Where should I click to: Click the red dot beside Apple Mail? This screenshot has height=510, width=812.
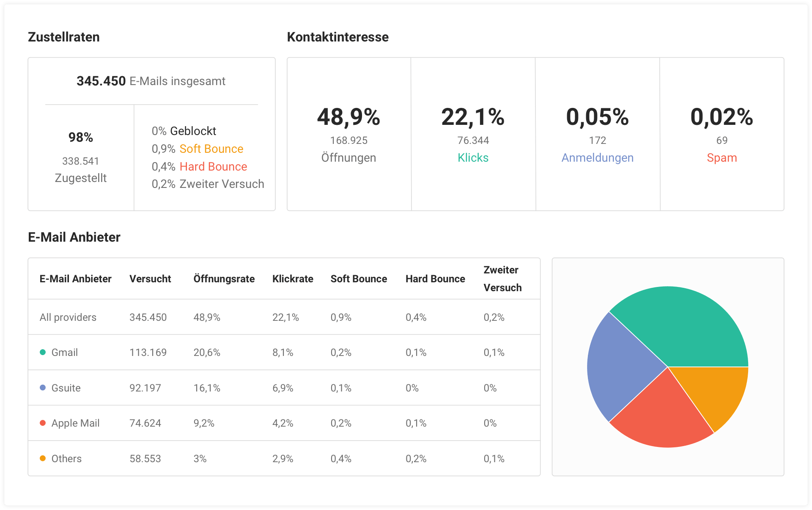coord(43,423)
